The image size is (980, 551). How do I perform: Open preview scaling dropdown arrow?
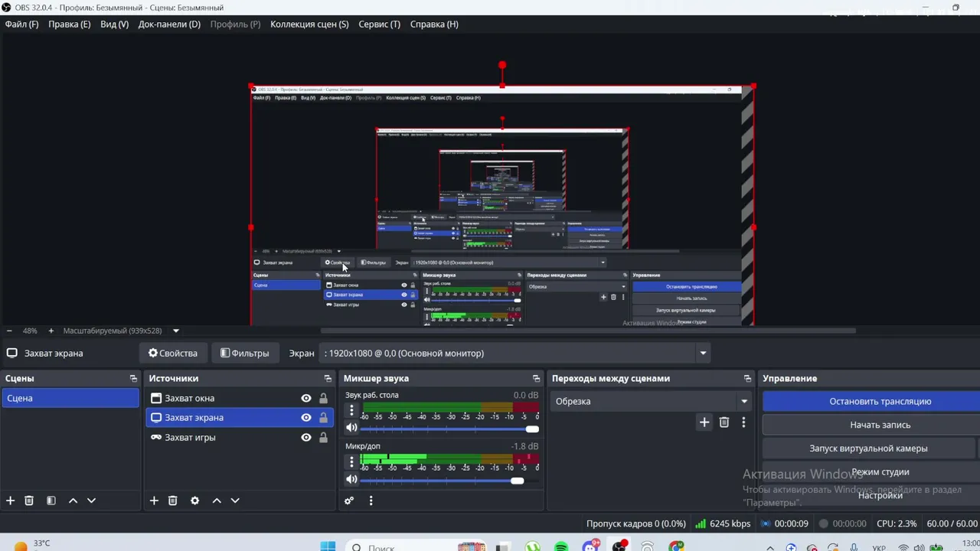(175, 331)
